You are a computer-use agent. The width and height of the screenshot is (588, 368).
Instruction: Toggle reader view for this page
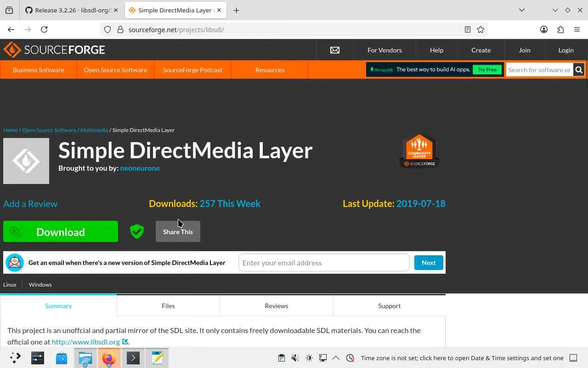468,29
